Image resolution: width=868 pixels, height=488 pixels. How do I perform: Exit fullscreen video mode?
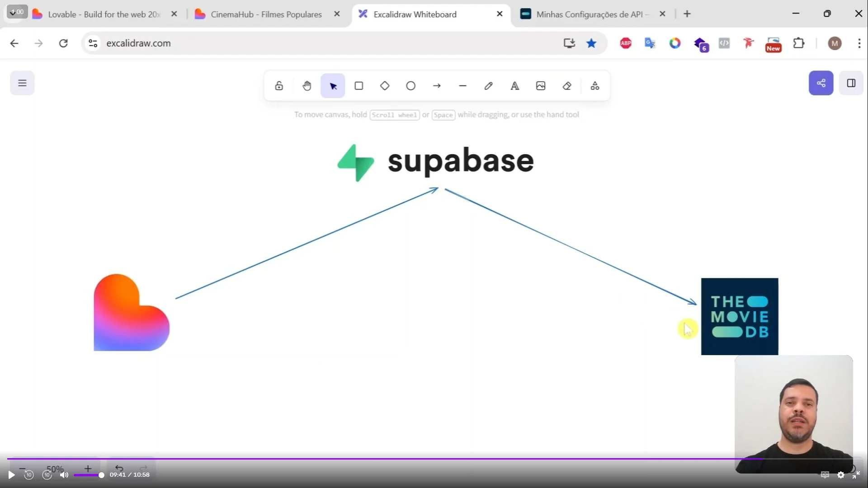click(x=856, y=475)
